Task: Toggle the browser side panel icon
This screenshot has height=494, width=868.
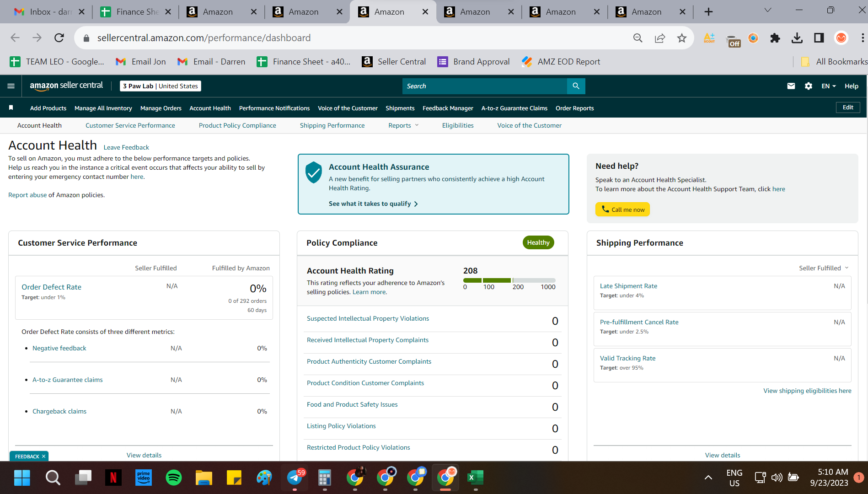Action: tap(819, 38)
